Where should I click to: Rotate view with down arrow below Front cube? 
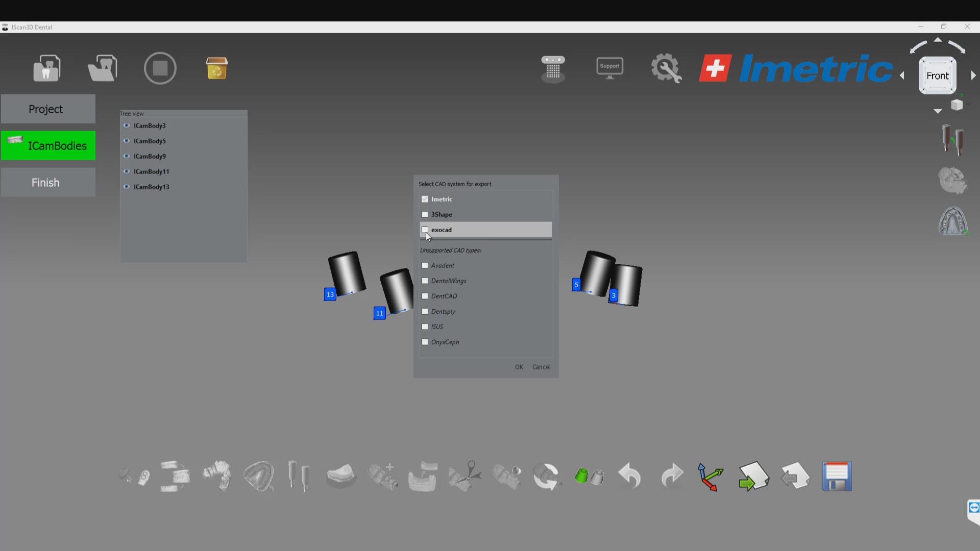click(x=938, y=111)
